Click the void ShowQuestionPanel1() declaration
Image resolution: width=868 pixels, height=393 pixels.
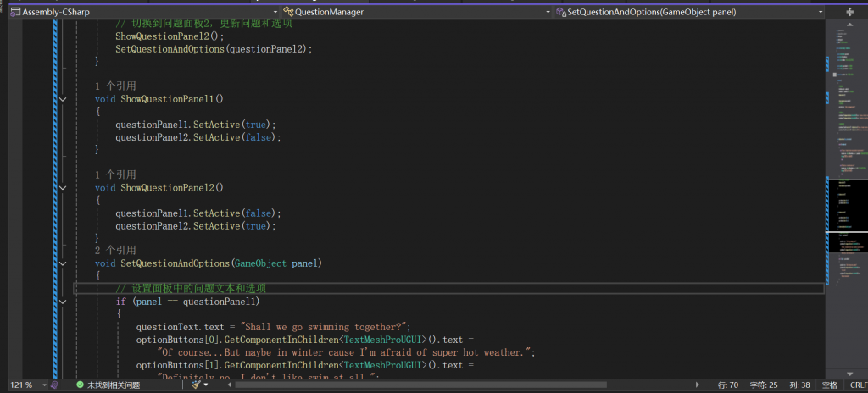pyautogui.click(x=159, y=99)
